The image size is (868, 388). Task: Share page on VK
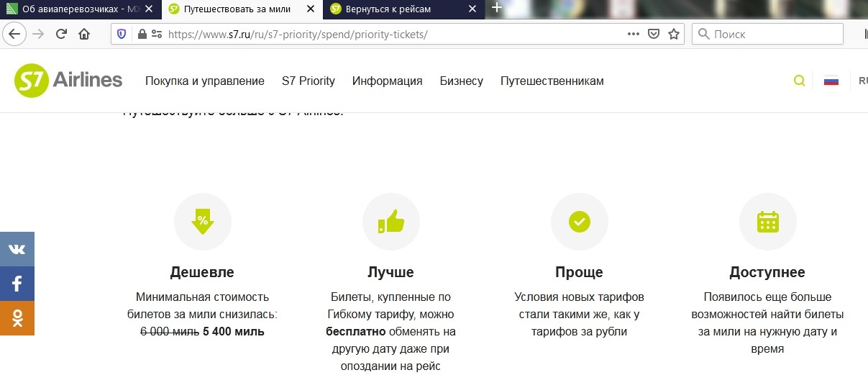pos(17,249)
